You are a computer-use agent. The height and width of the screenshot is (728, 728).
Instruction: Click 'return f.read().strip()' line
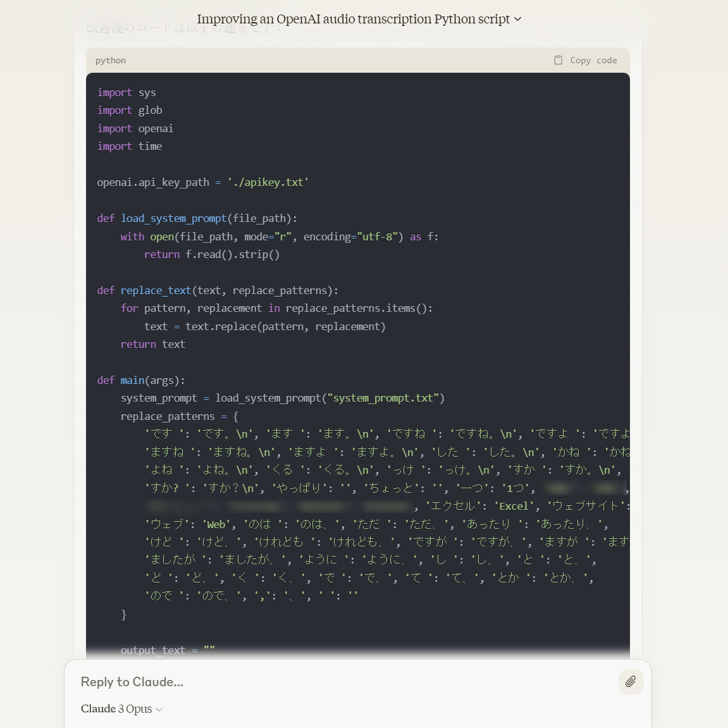click(x=212, y=254)
